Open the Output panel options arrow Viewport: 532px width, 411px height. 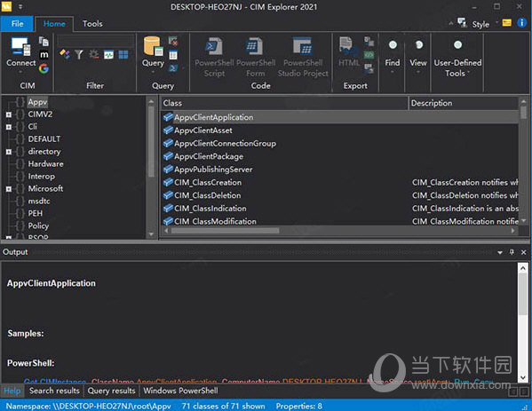(x=500, y=252)
